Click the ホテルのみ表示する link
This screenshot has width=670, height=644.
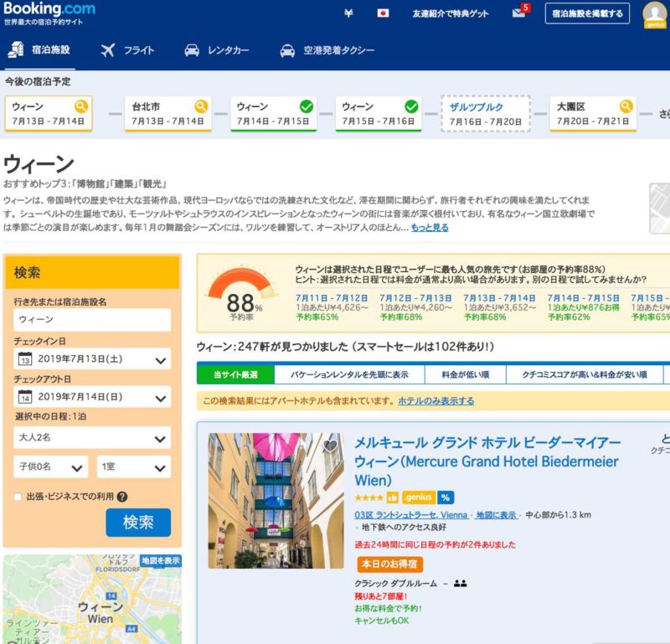click(435, 401)
